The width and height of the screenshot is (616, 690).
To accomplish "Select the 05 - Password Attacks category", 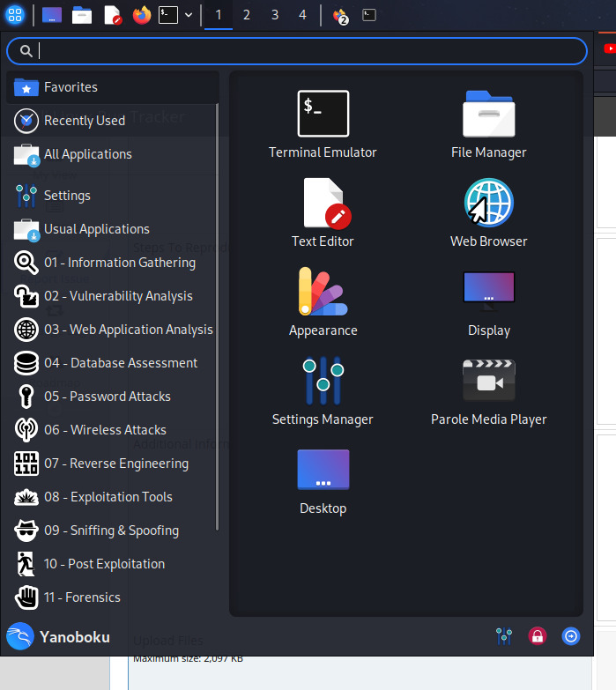I will 108,397.
